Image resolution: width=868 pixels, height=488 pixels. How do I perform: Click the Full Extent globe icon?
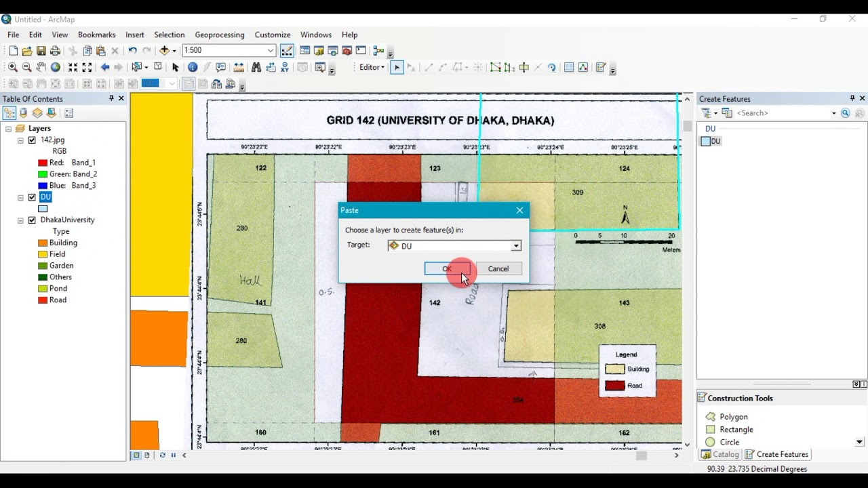[56, 67]
